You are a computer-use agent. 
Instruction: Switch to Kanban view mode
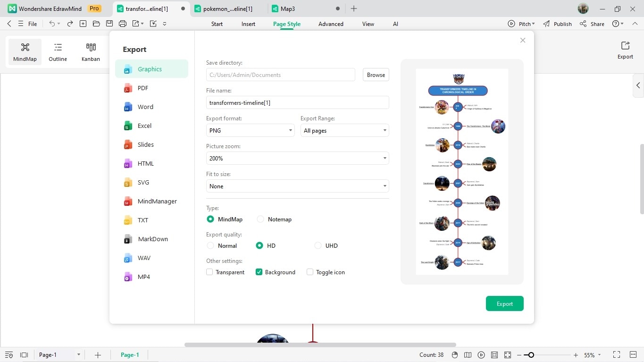(91, 52)
